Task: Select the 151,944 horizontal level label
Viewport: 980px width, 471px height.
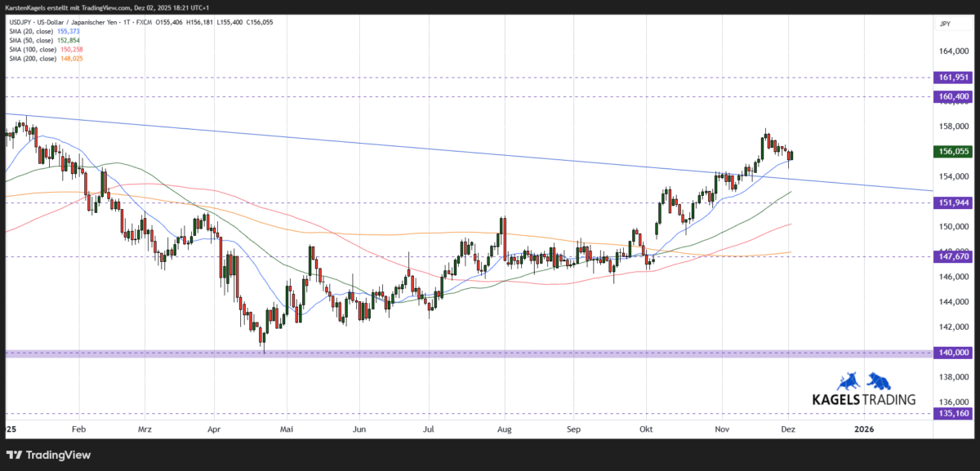Action: point(954,202)
